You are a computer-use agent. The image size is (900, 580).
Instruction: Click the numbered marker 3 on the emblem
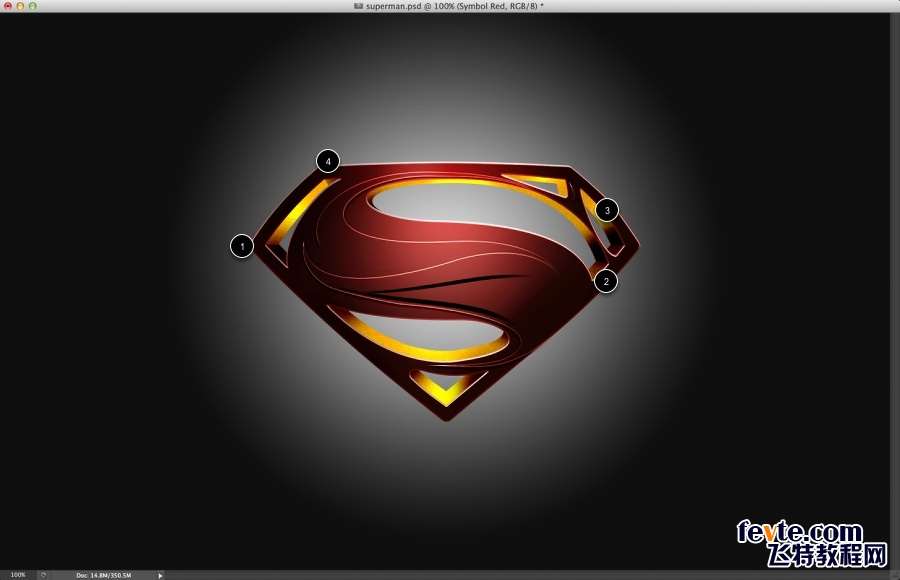[606, 210]
